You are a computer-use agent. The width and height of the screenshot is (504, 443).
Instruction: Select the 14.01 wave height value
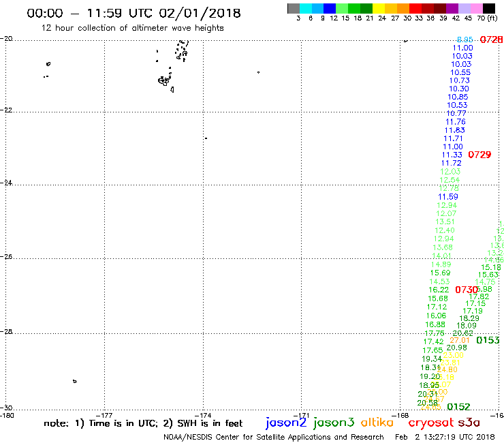pyautogui.click(x=441, y=256)
